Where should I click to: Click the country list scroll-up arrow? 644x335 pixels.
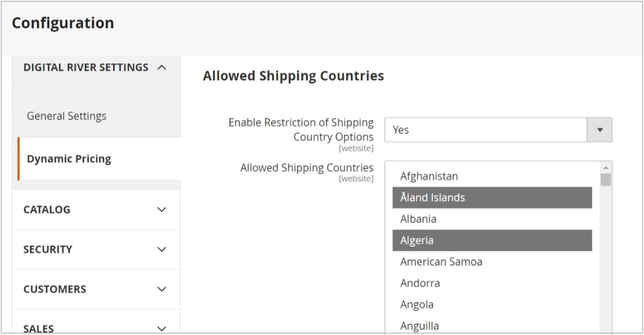click(x=606, y=168)
